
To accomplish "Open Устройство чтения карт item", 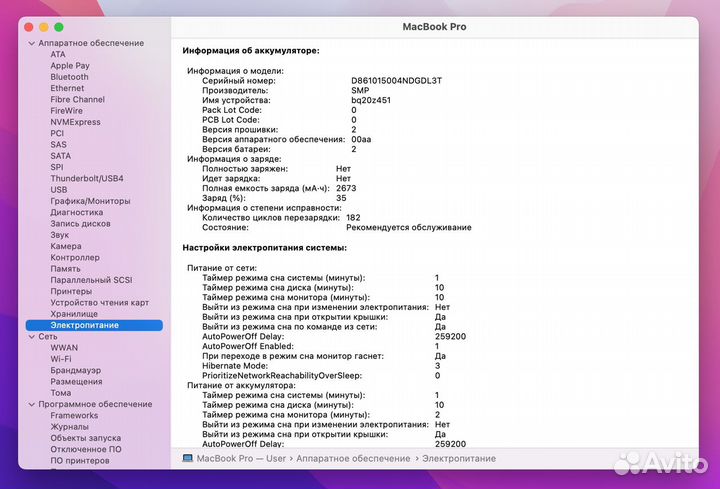I will pyautogui.click(x=100, y=303).
